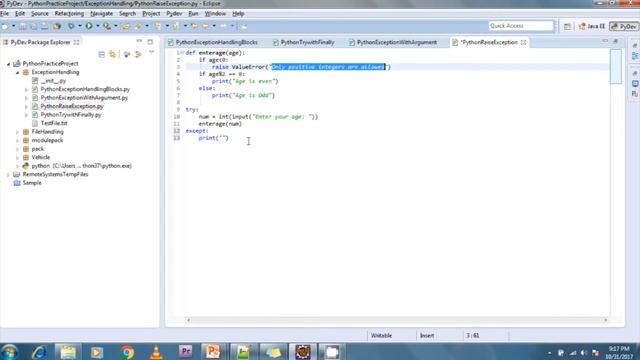Screen dimensions: 640x360
Task: Click the editor horizontal scrollbar
Action: tap(397, 320)
